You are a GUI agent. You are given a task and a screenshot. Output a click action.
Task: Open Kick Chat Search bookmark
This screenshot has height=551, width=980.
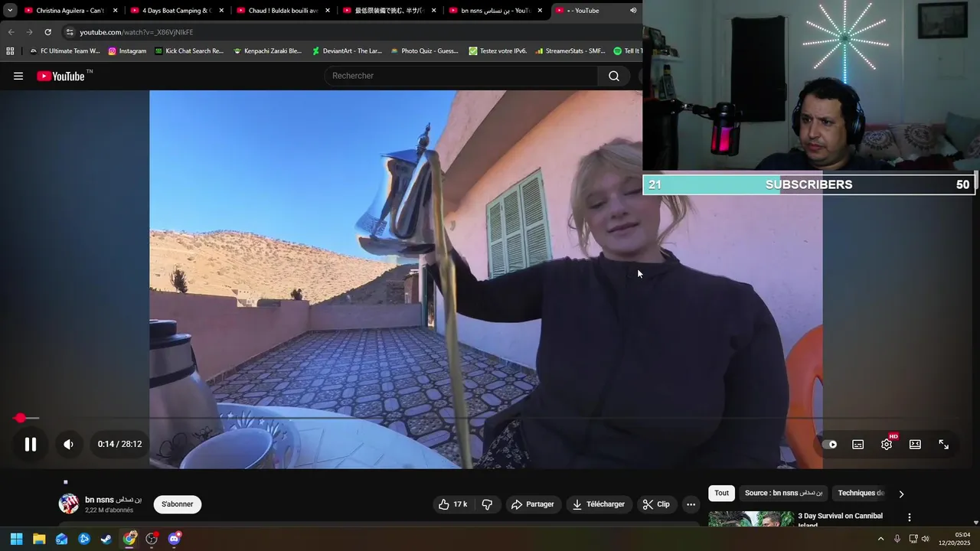point(189,51)
